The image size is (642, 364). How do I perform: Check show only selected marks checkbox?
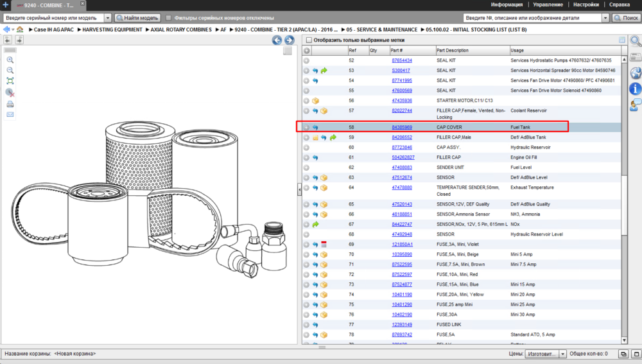click(309, 40)
